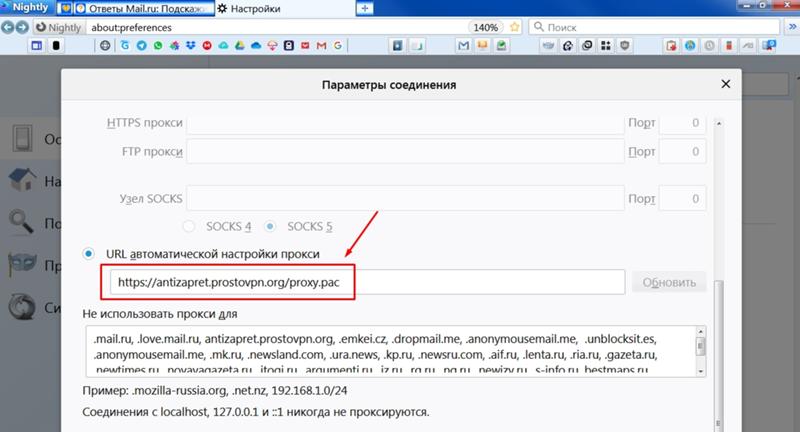This screenshot has width=800, height=432.
Task: Select the SOCKS 5 radio button
Action: (270, 226)
